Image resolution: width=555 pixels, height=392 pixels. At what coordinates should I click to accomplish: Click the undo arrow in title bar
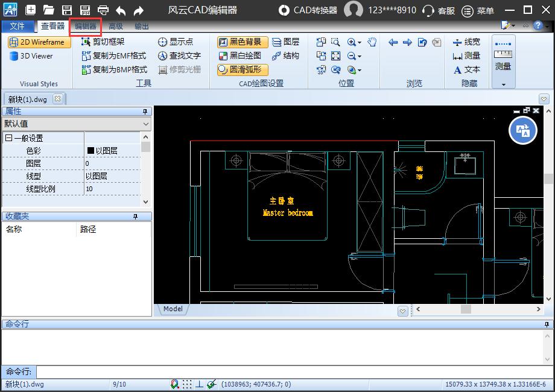point(121,10)
